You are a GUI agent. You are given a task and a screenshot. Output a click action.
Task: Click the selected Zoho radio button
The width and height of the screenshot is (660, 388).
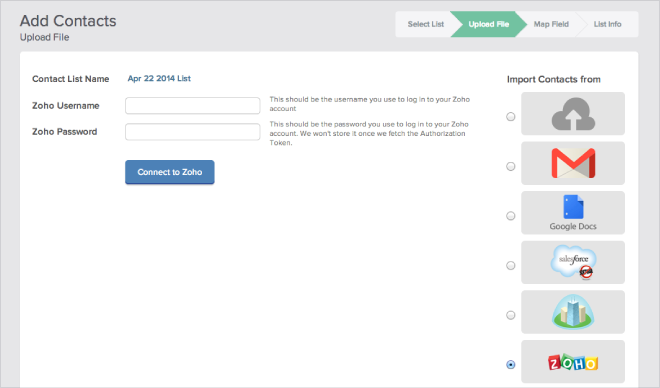tap(511, 364)
